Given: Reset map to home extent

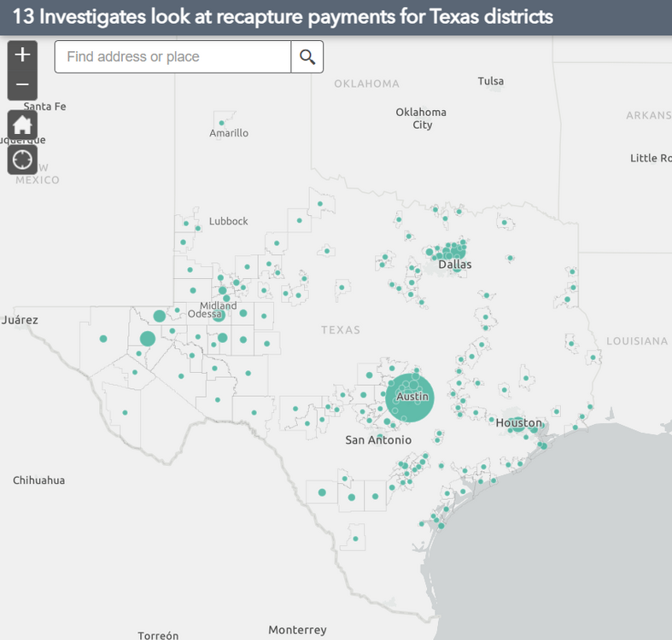Looking at the screenshot, I should tap(22, 125).
